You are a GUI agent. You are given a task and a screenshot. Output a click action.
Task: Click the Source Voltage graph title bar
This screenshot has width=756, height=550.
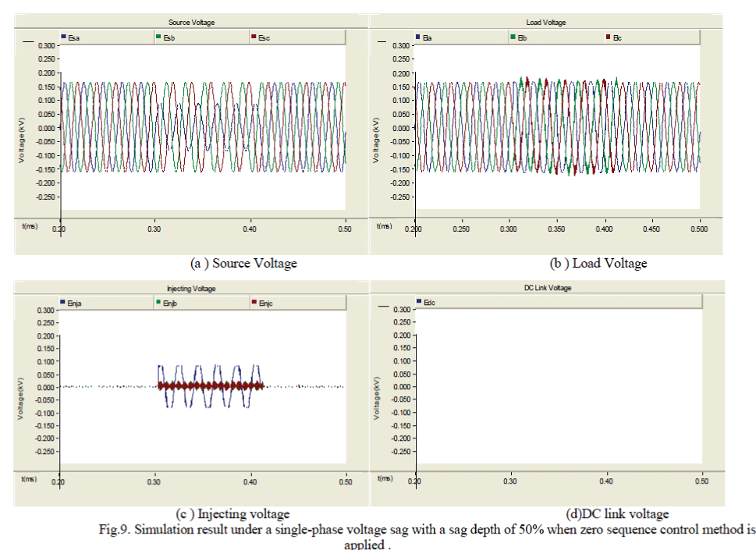192,23
